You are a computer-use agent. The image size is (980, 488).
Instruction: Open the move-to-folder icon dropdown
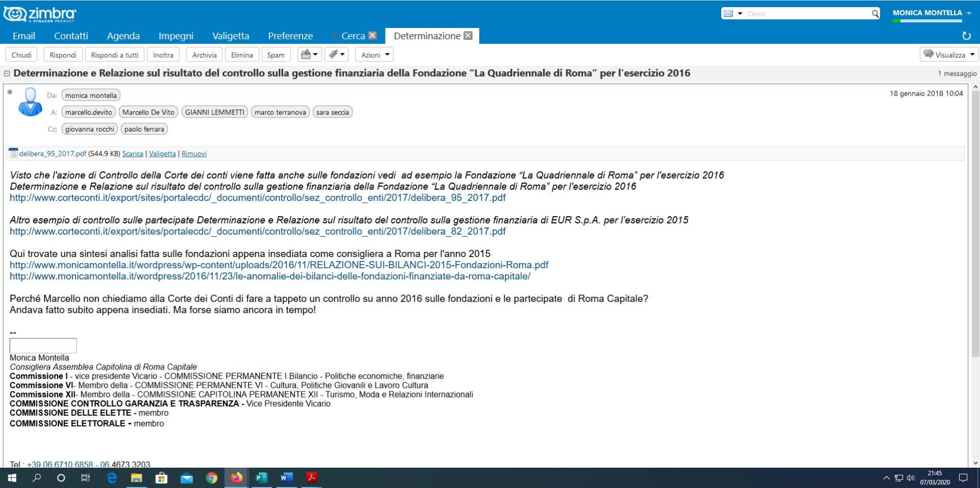(310, 54)
